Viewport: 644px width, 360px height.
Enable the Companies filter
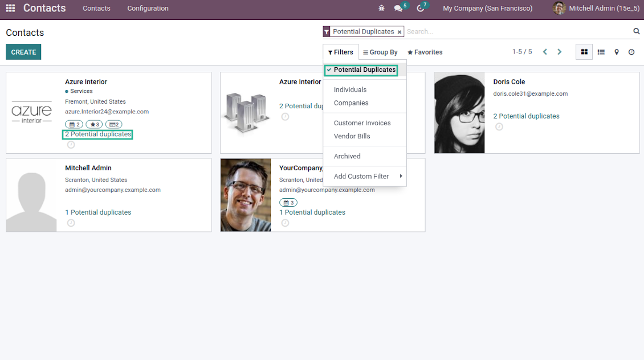pos(350,103)
